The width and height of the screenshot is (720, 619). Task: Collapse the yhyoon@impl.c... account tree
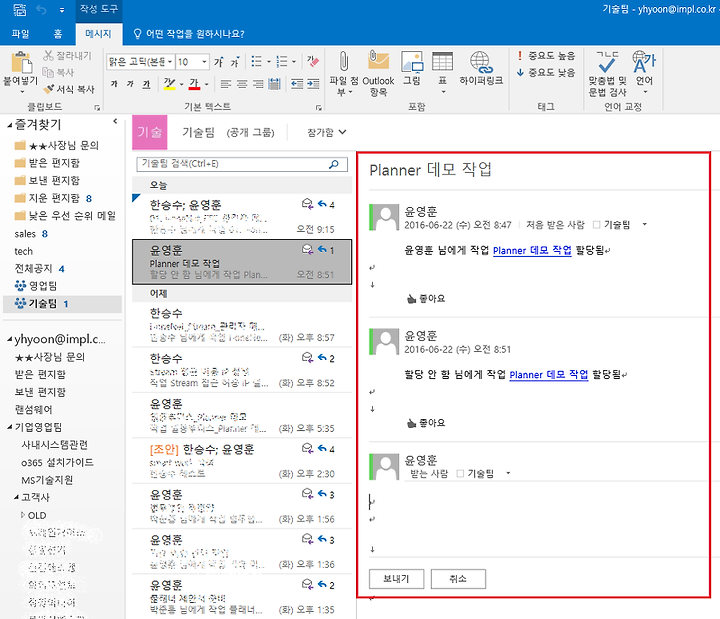pos(10,340)
